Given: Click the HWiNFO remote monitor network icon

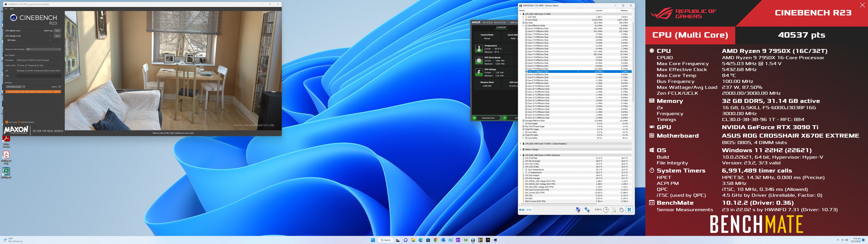Looking at the screenshot, I should pos(578,210).
